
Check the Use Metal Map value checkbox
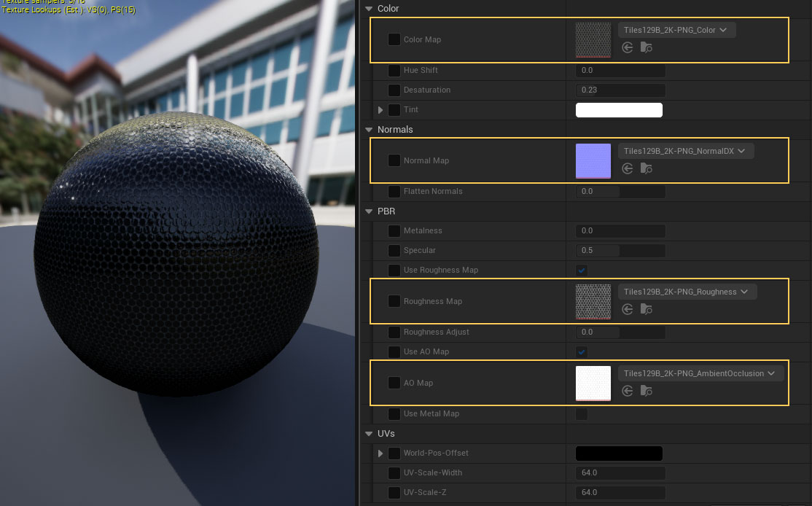582,414
